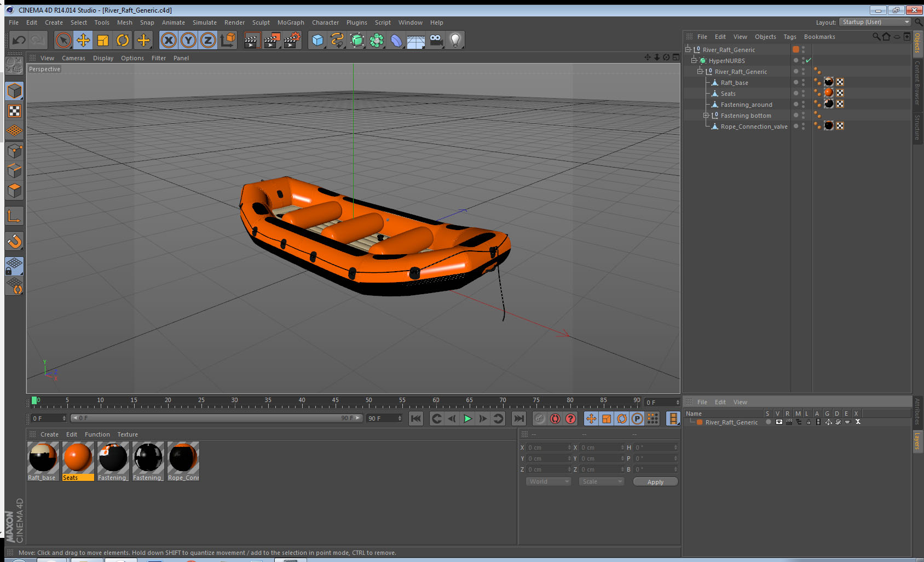Add a Cube primitive object
Image resolution: width=924 pixels, height=562 pixels.
point(317,40)
